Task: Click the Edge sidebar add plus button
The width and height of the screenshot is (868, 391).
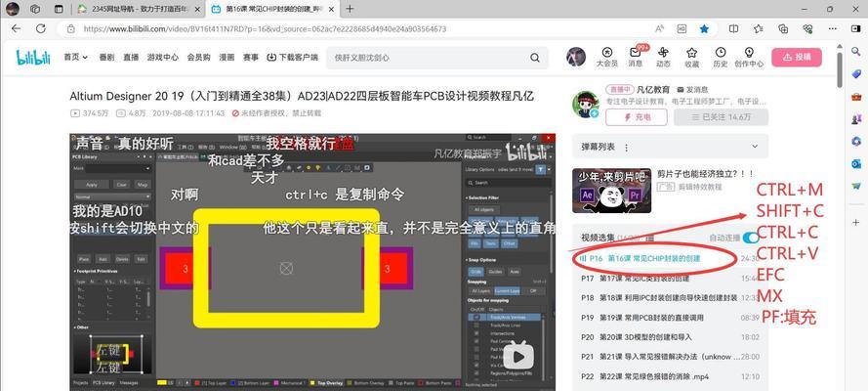Action: point(856,222)
